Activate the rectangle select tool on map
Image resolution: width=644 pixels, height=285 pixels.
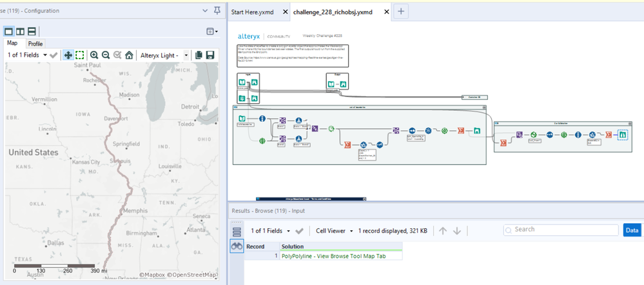point(80,55)
